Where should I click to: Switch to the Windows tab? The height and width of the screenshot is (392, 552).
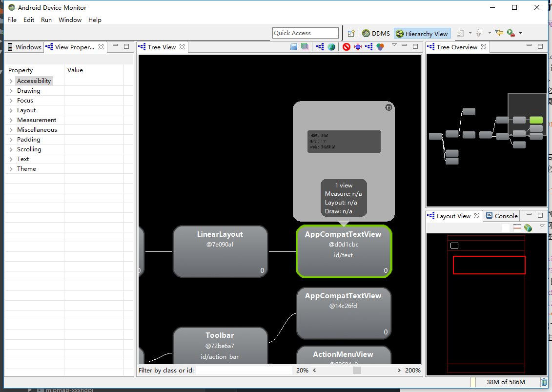pos(24,47)
